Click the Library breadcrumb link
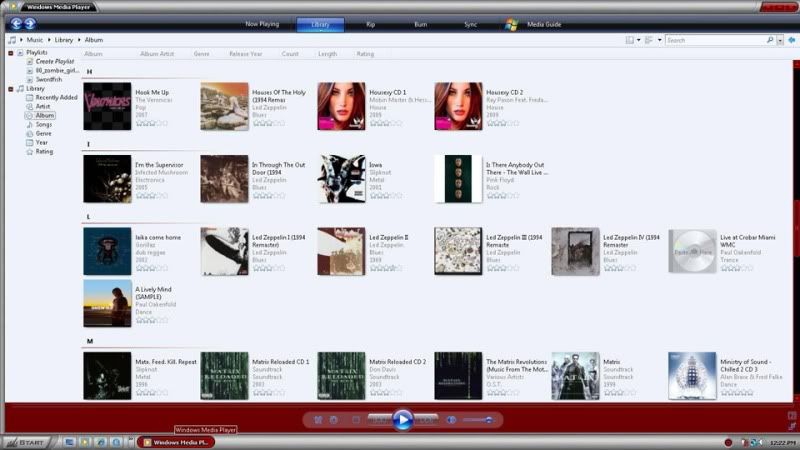800x450 pixels. tap(64, 40)
